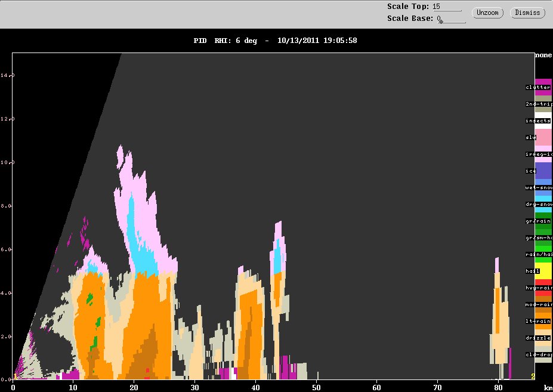This screenshot has width=553, height=392.
Task: Select the hvy-rain red legend swatch
Action: point(543,288)
